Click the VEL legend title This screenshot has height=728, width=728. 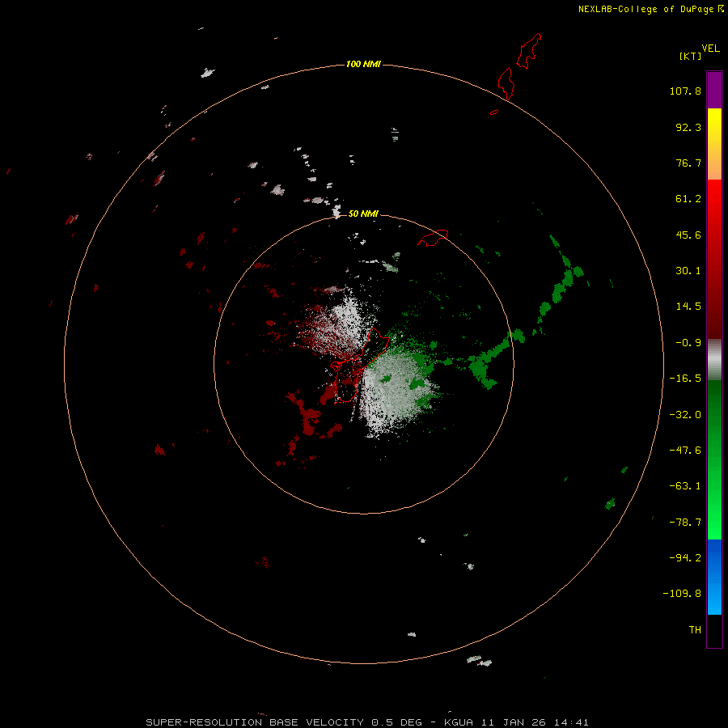tap(710, 49)
